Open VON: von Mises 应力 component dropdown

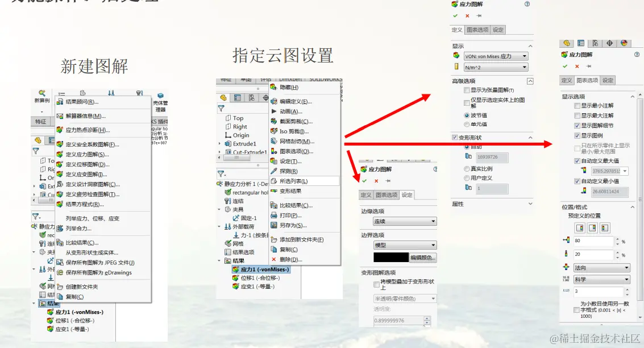click(x=496, y=56)
